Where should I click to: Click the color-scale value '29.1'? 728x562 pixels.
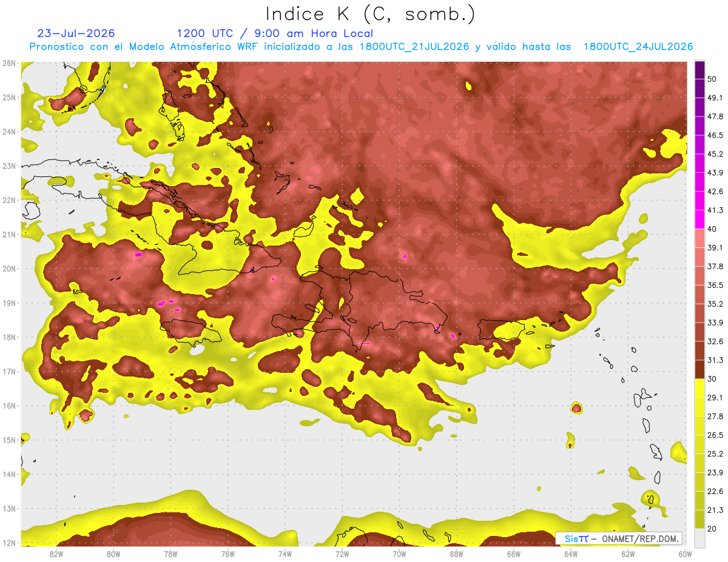(715, 398)
